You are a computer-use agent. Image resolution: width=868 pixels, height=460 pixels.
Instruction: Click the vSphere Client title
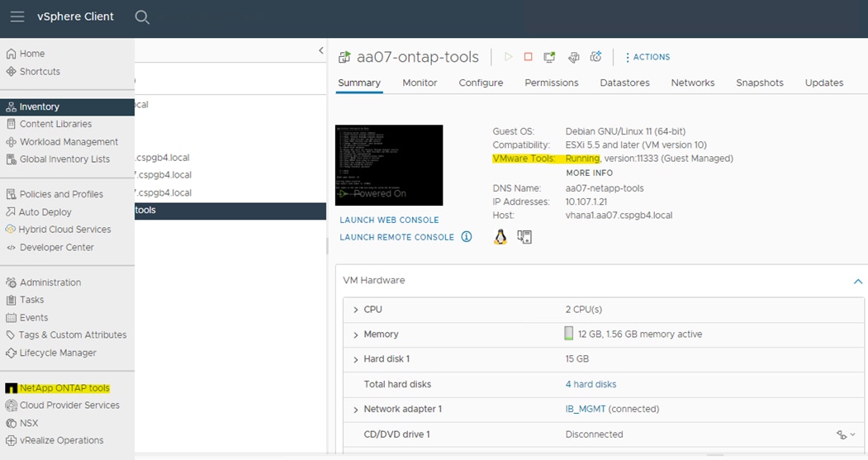click(x=75, y=17)
